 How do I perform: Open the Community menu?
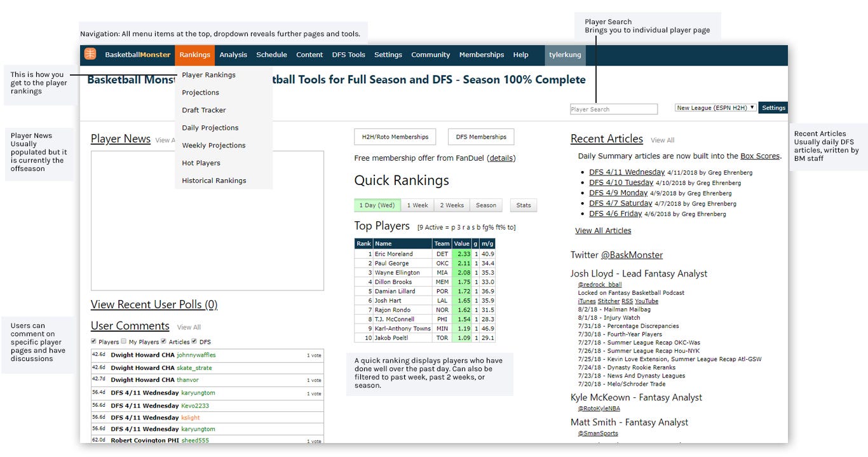click(430, 55)
